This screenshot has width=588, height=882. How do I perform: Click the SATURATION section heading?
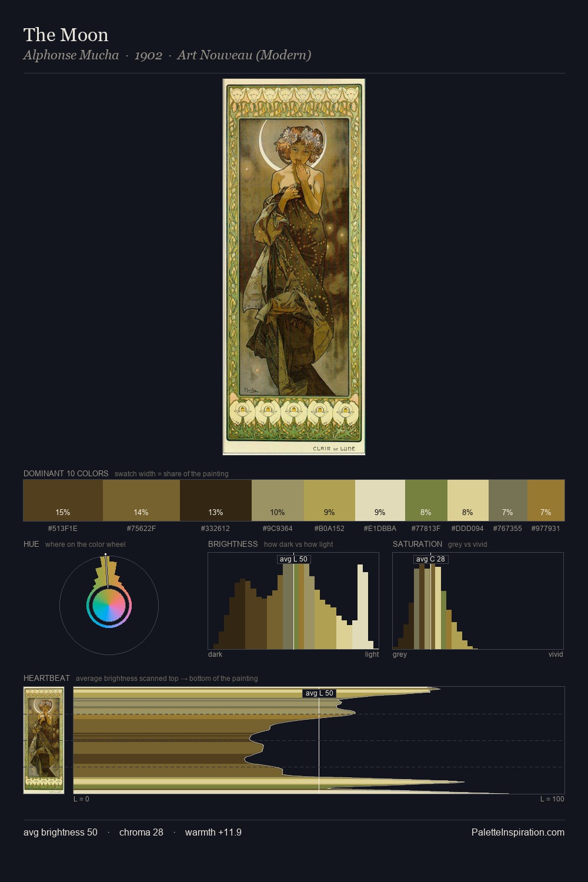417,544
